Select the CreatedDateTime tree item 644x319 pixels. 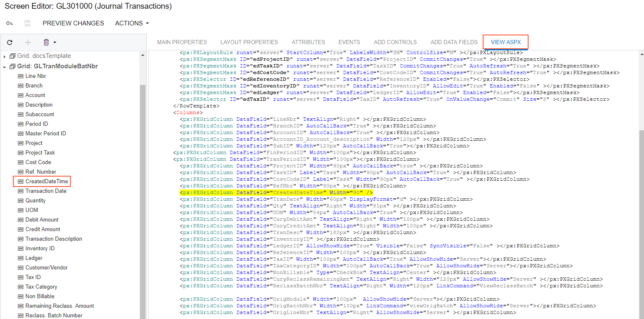[x=46, y=182]
